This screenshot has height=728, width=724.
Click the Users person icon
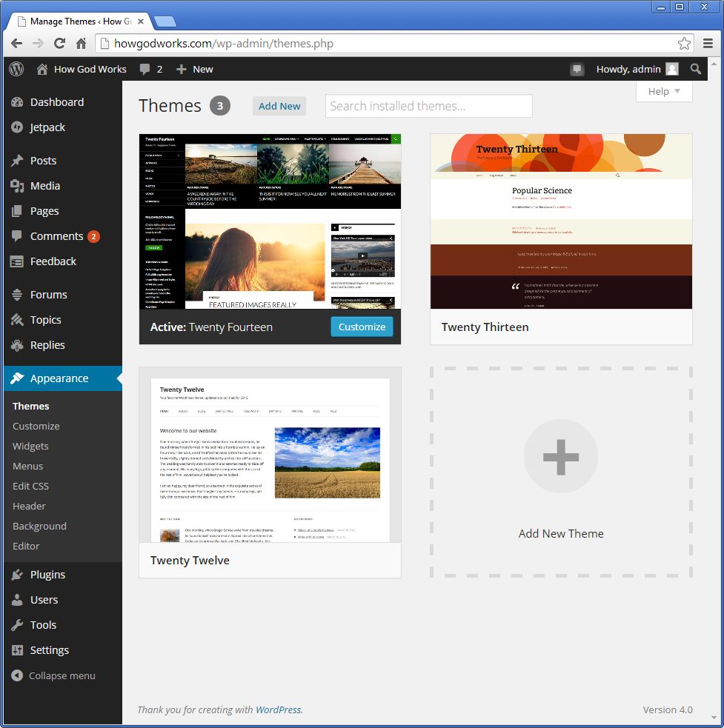tap(17, 600)
